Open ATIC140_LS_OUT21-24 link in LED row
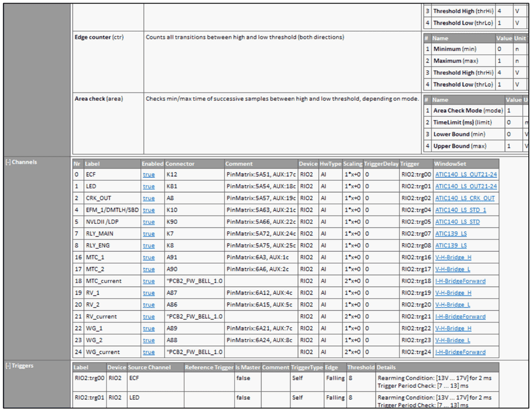532x411 pixels. coord(466,186)
